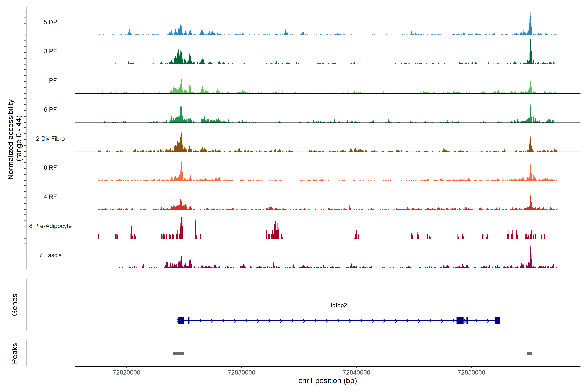This screenshot has height=392, width=588.
Task: Click the 3 PF track label
Action: pyautogui.click(x=50, y=51)
